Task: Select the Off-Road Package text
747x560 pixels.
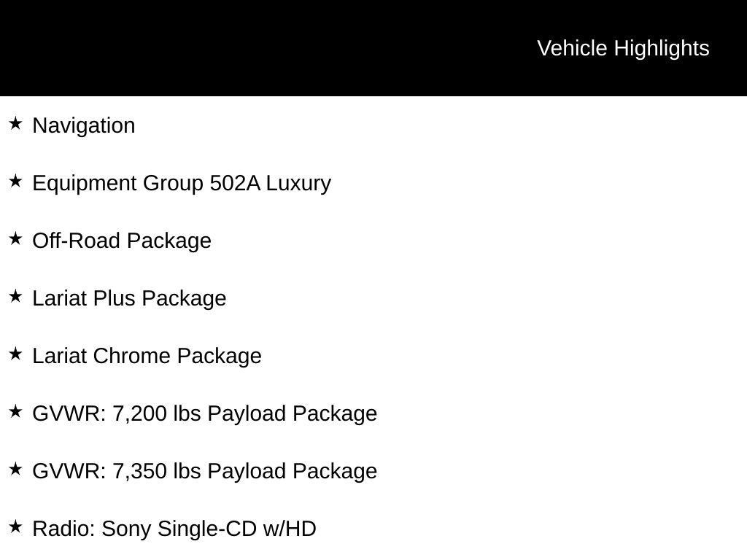Action: coord(122,241)
